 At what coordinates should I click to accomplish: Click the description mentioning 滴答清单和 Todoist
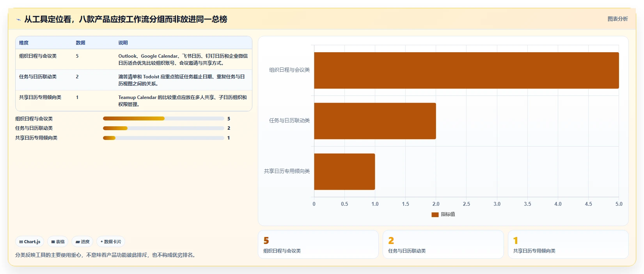(x=182, y=80)
